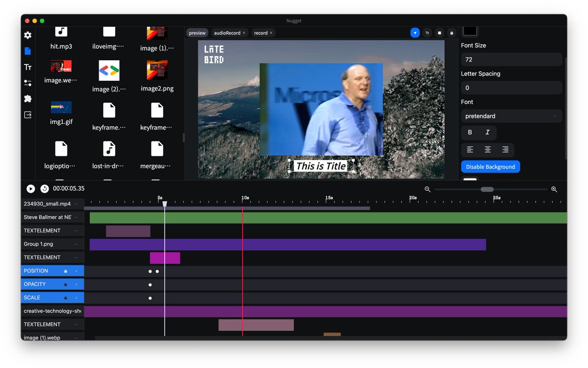Open the Font dropdown showing pretendard
Image resolution: width=588 pixels, height=368 pixels.
[x=511, y=116]
